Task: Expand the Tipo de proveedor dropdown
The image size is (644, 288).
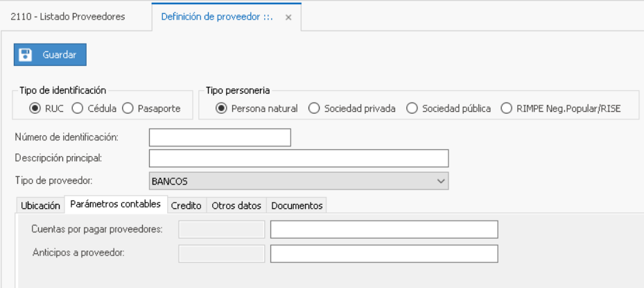Action: 440,181
